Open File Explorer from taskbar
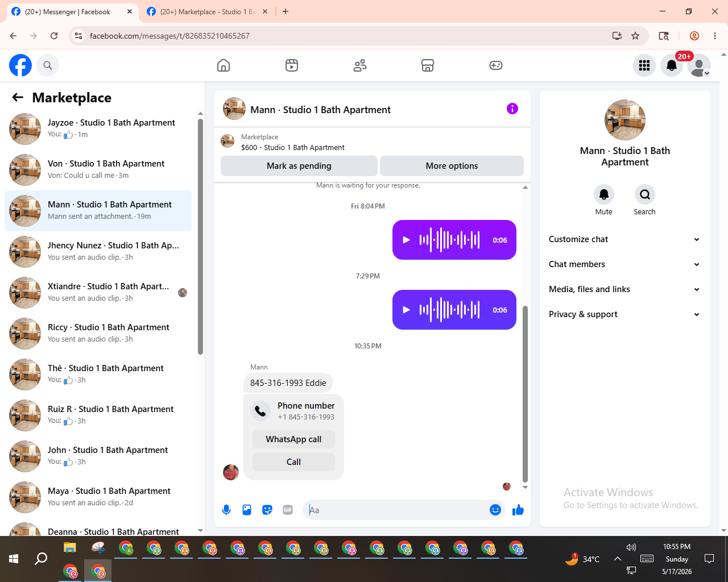 [69, 548]
